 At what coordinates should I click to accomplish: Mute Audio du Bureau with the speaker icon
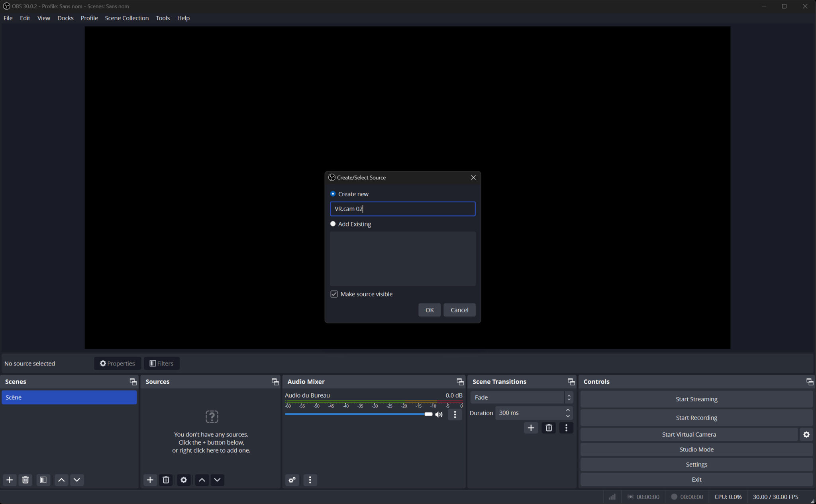(439, 414)
